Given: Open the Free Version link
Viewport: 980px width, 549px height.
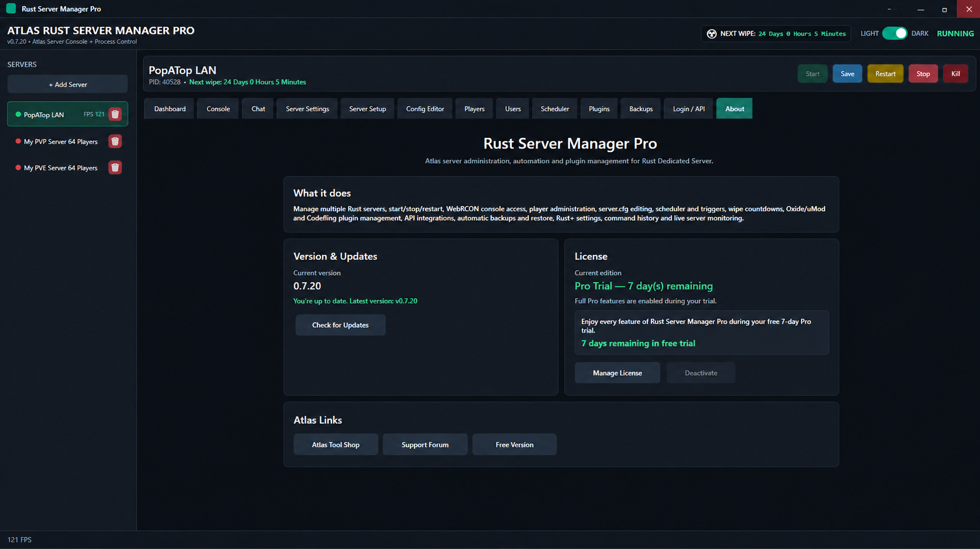Looking at the screenshot, I should (x=515, y=445).
